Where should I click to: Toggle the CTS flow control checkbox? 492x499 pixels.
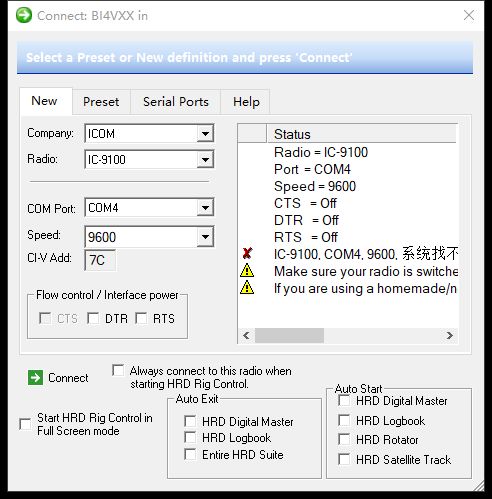point(45,318)
